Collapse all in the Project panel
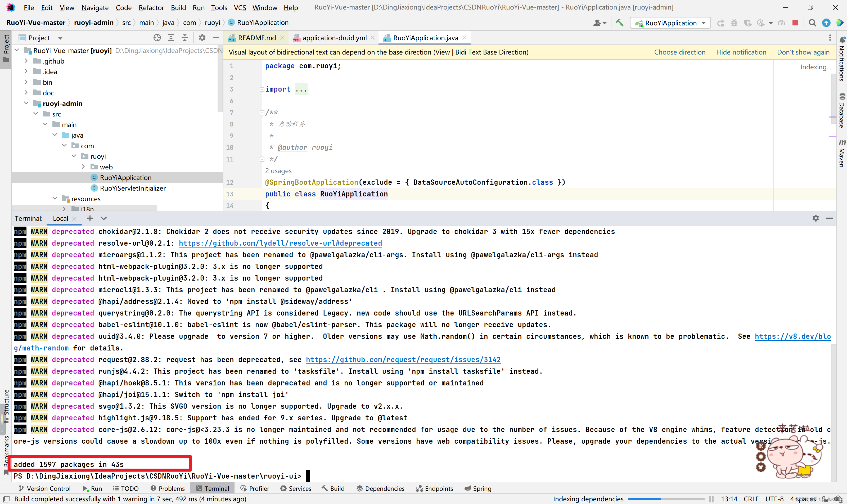Image resolution: width=847 pixels, height=504 pixels. pos(185,38)
